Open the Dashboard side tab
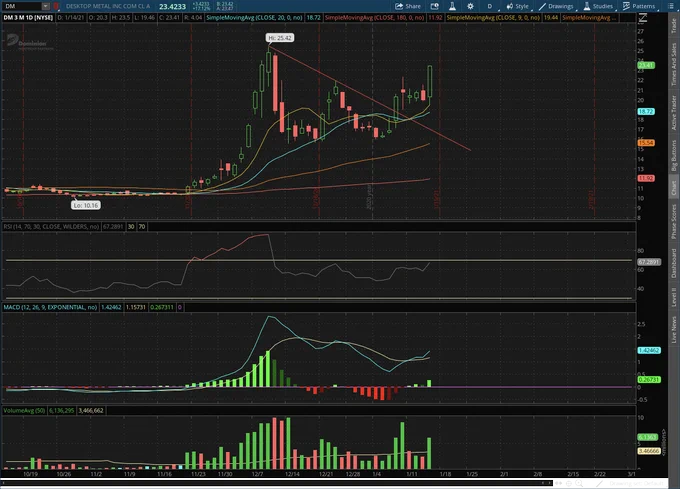Viewport: 680px width, 489px height. tap(673, 263)
